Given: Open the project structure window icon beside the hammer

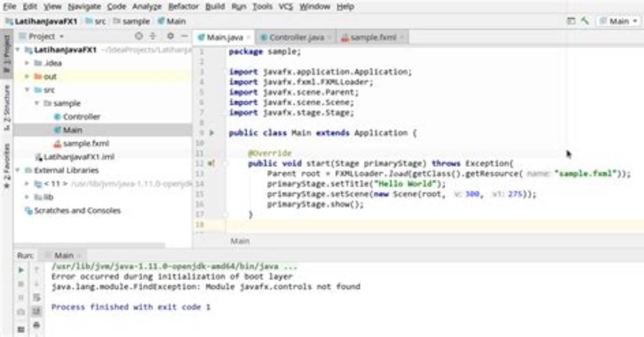Looking at the screenshot, I should pos(572,21).
